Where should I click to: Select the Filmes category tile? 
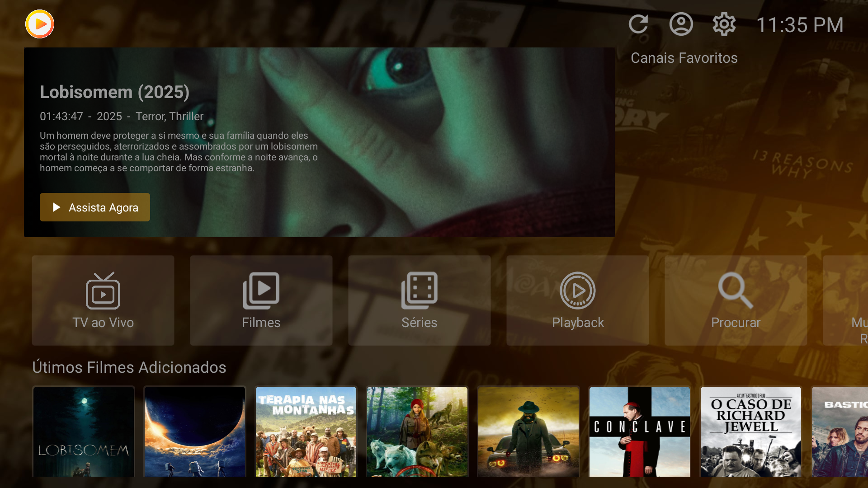(x=261, y=300)
